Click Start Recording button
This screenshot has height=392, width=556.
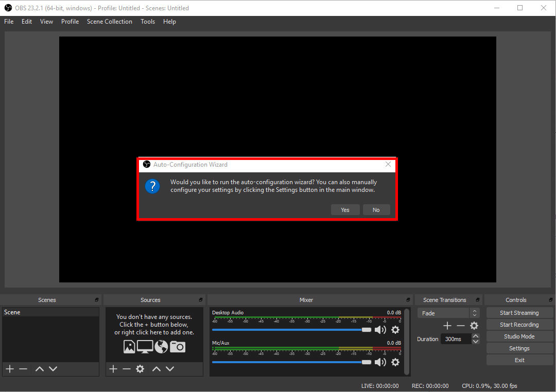(519, 325)
